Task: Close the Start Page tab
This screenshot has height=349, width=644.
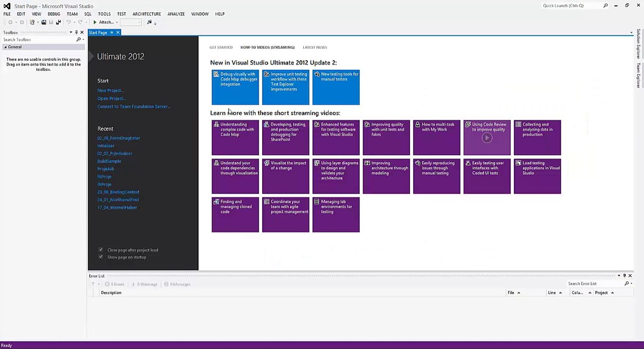Action: click(117, 32)
